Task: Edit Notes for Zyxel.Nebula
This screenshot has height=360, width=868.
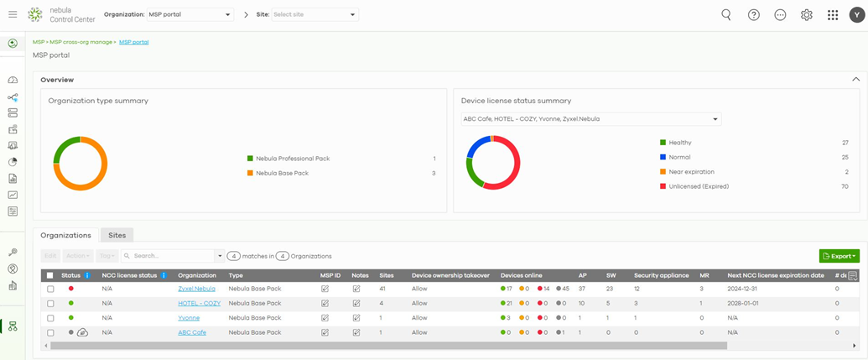Action: 356,289
